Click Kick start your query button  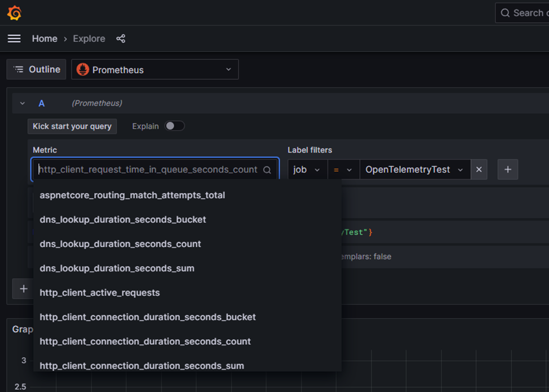[x=72, y=126]
